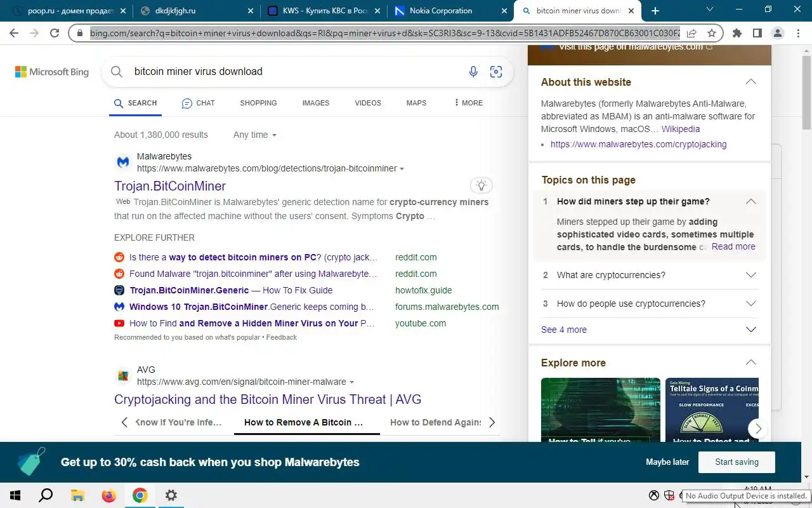Click the Malwarebytes favicon beside first result
812x508 pixels.
[123, 163]
